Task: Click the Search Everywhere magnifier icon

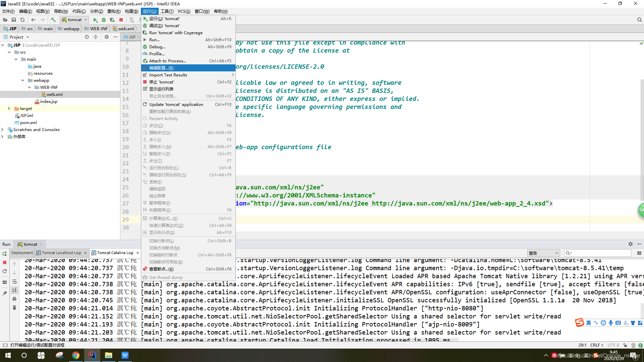Action: coord(639,20)
